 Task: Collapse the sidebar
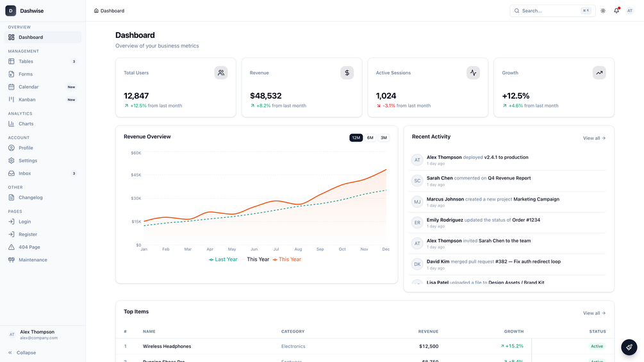coord(22,352)
